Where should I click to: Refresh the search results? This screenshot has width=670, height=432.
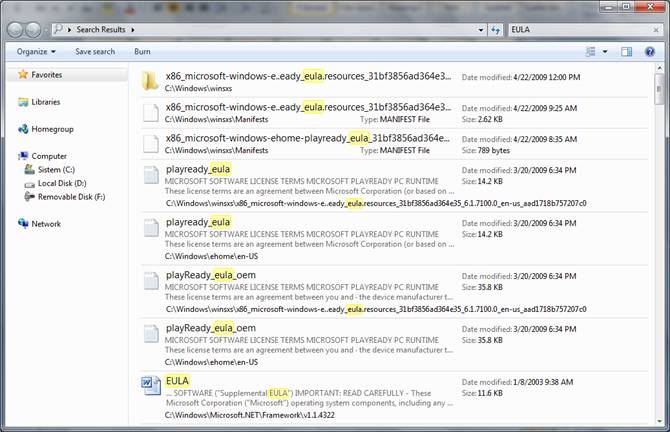(x=496, y=30)
